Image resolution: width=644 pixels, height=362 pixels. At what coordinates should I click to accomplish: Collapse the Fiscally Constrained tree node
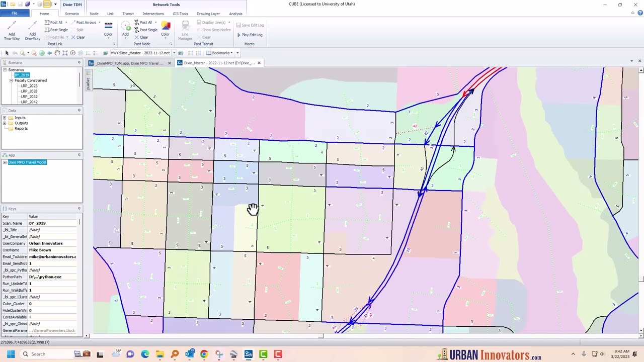tap(11, 80)
